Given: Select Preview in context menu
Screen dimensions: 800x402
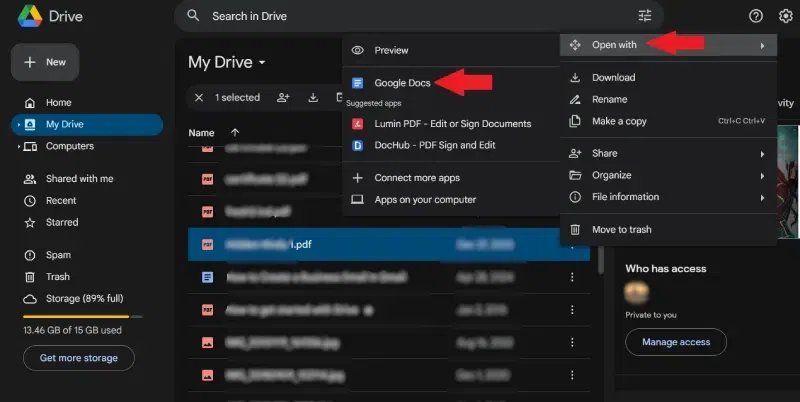Looking at the screenshot, I should point(451,50).
